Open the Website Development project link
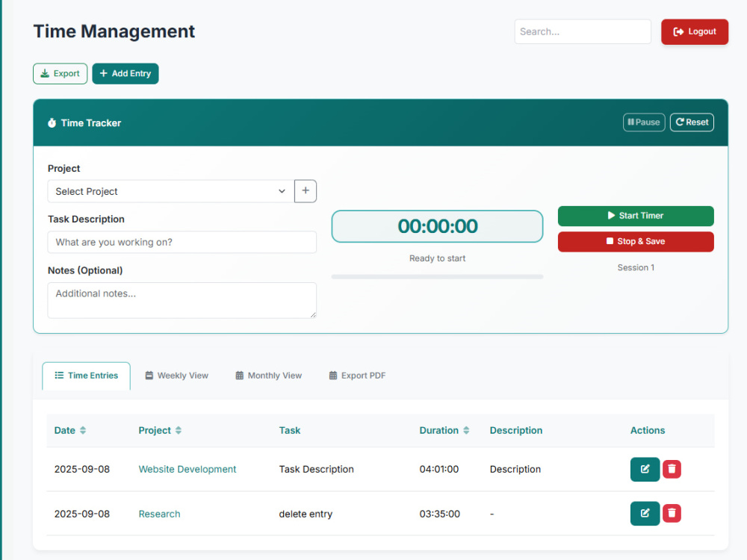 [187, 469]
